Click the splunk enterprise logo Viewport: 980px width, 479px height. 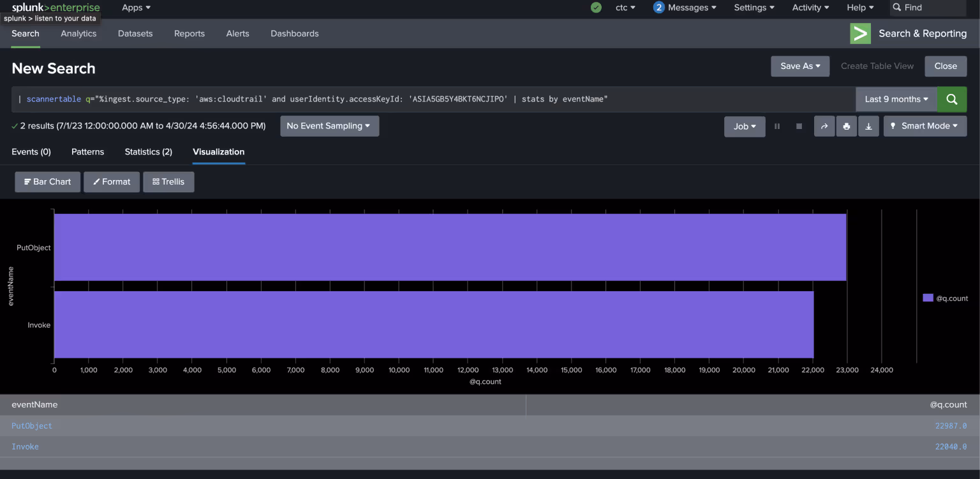(x=56, y=7)
